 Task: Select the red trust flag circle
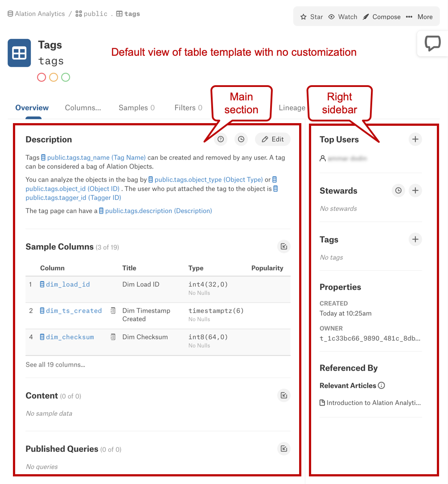[41, 77]
